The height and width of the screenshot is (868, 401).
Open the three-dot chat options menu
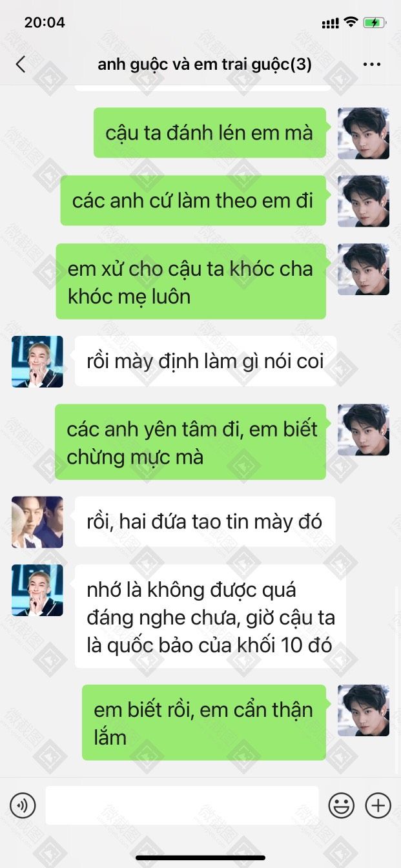[372, 65]
